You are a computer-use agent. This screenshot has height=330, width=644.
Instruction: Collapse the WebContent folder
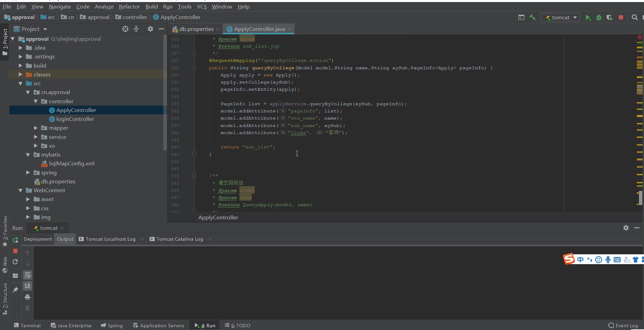20,190
